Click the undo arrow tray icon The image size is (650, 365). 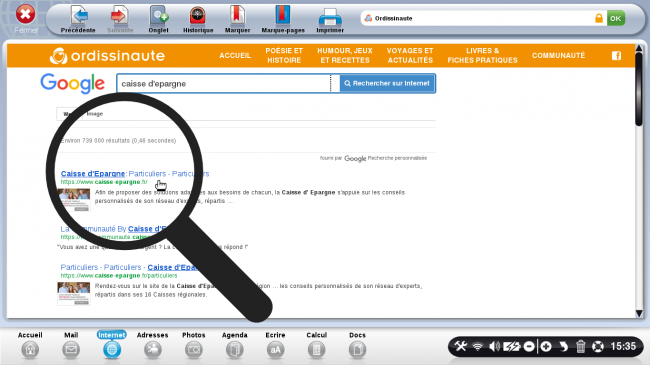click(563, 346)
